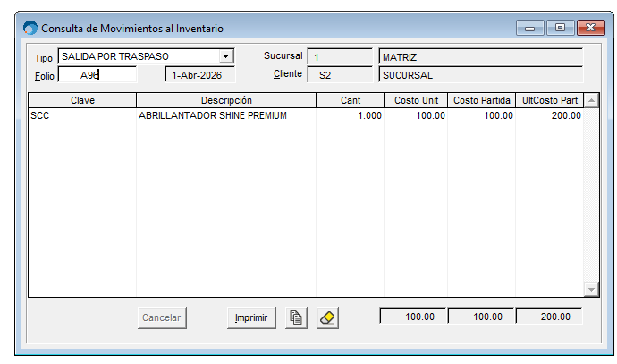Click the 1.000 quantity cell
617x364 pixels.
[351, 115]
